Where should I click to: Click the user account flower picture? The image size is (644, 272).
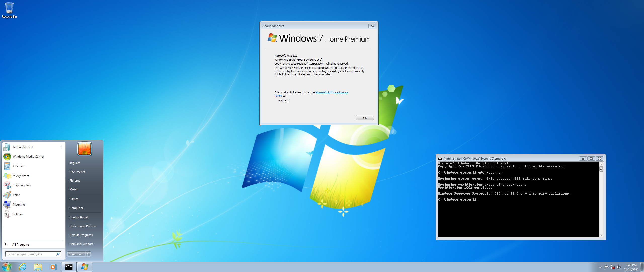click(x=85, y=149)
